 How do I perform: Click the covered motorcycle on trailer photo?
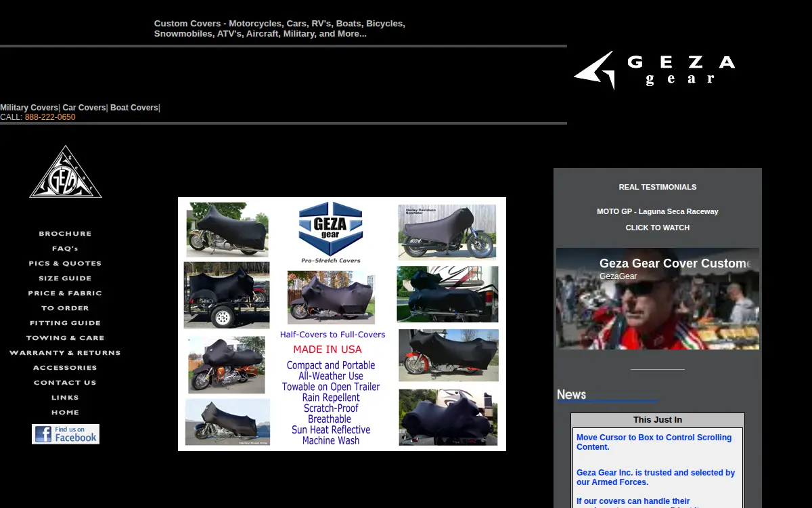(227, 295)
